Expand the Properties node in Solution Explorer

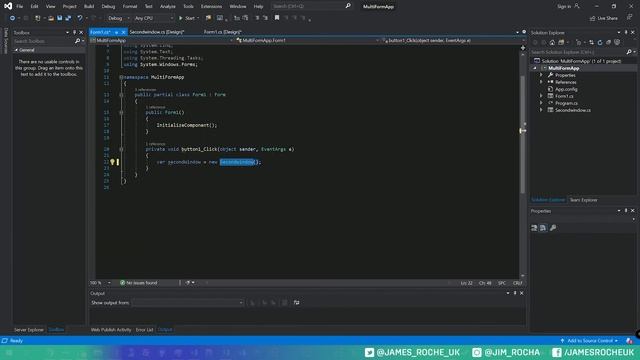click(x=541, y=75)
